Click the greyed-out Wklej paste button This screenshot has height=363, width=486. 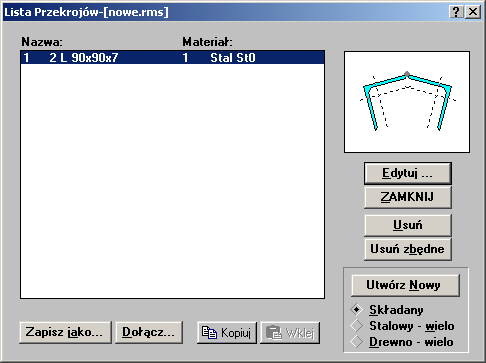(x=290, y=332)
